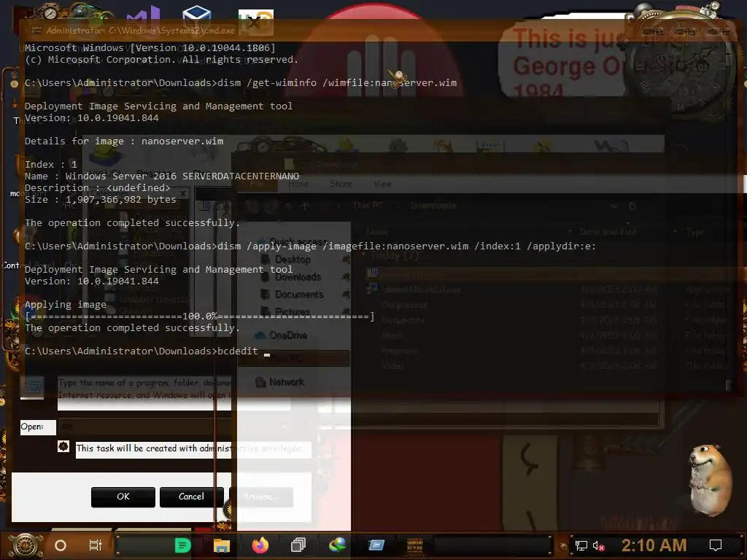
Task: Select Desktop in Explorer sidebar
Action: coord(293,260)
